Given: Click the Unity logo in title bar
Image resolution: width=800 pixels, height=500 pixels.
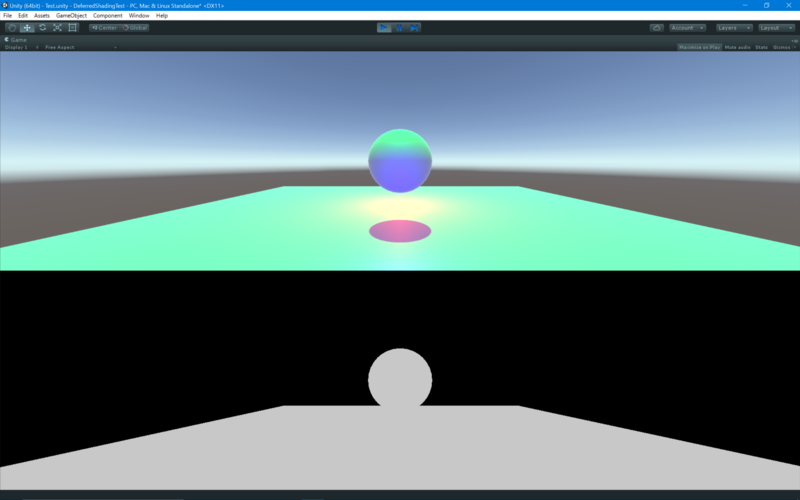Looking at the screenshot, I should point(5,6).
